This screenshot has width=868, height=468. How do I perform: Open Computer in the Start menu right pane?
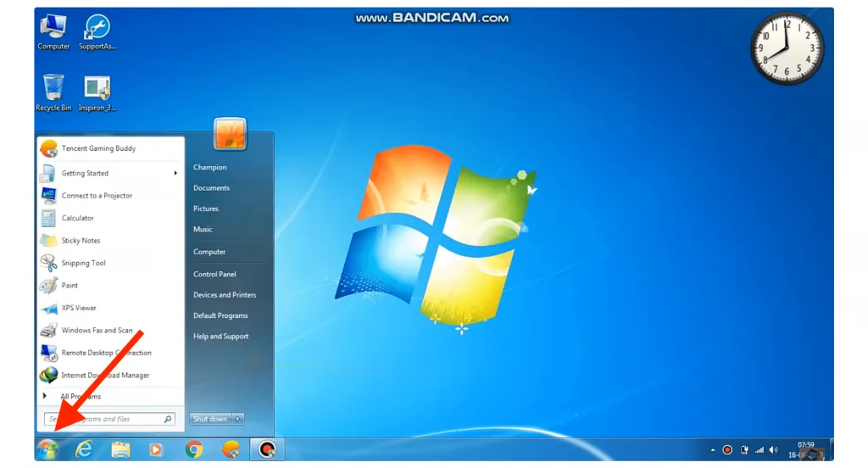coord(209,252)
